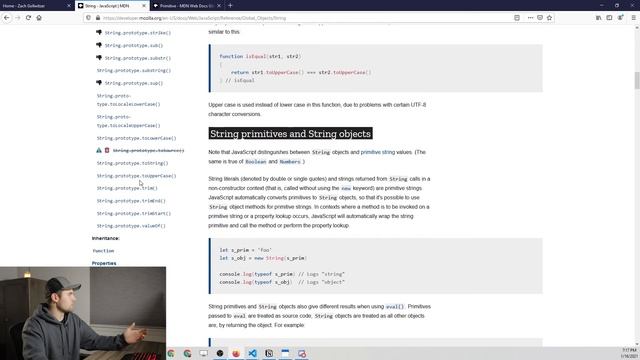The height and width of the screenshot is (360, 640).
Task: Toggle Reader View in address bar
Action: 517,18
